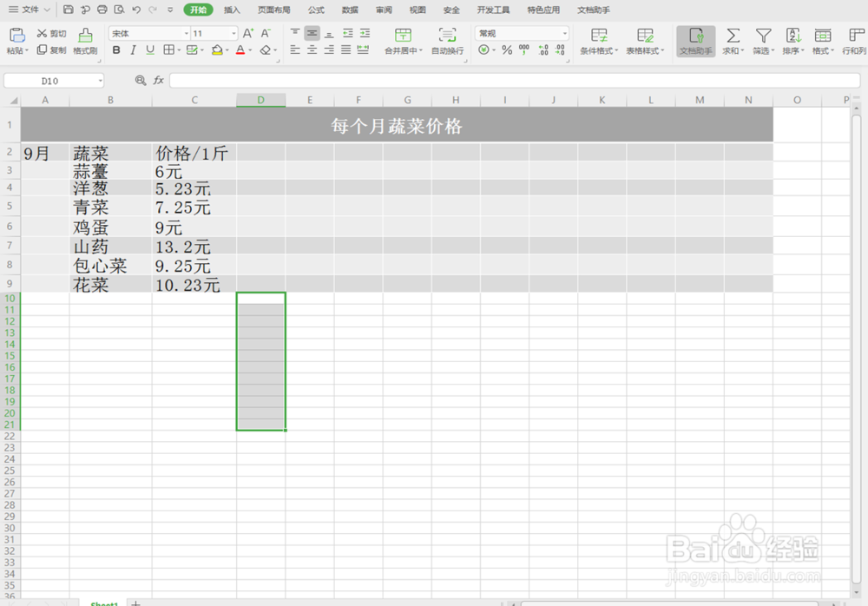
Task: Increase font size with A+ icon
Action: (x=248, y=33)
